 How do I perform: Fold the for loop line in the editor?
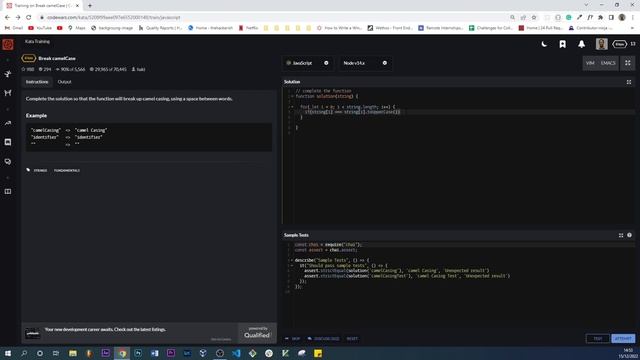(x=292, y=107)
